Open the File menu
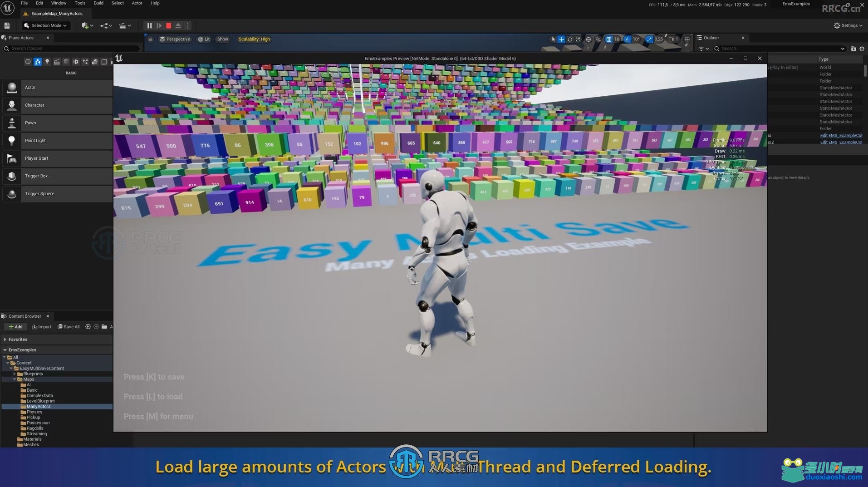 (25, 3)
